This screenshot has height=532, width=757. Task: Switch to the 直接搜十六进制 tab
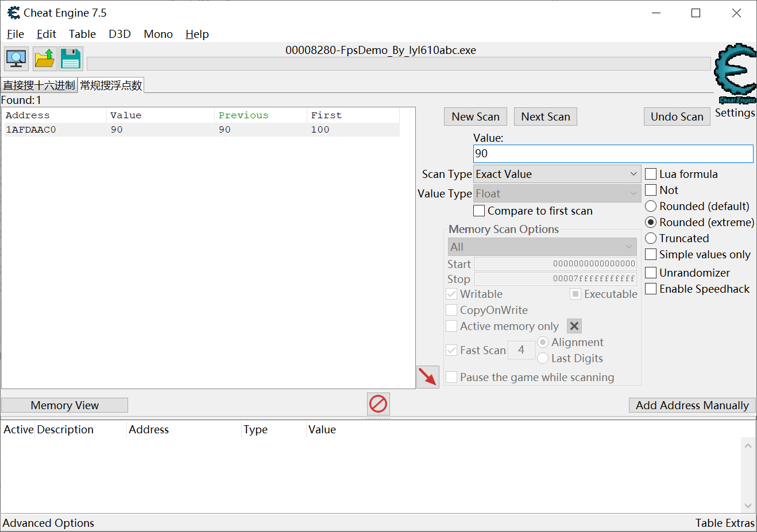[39, 85]
